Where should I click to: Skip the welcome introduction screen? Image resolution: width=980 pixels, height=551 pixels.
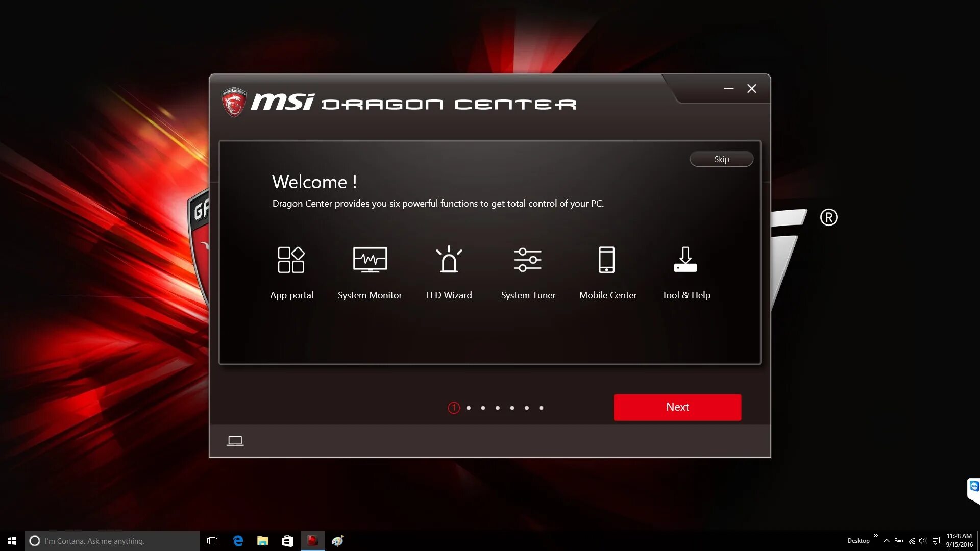pos(721,159)
